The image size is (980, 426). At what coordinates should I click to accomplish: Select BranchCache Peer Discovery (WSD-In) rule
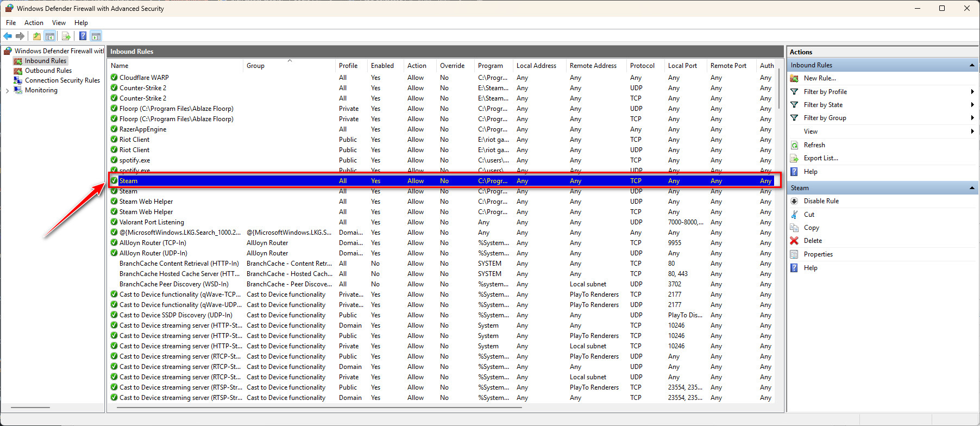[x=174, y=284]
